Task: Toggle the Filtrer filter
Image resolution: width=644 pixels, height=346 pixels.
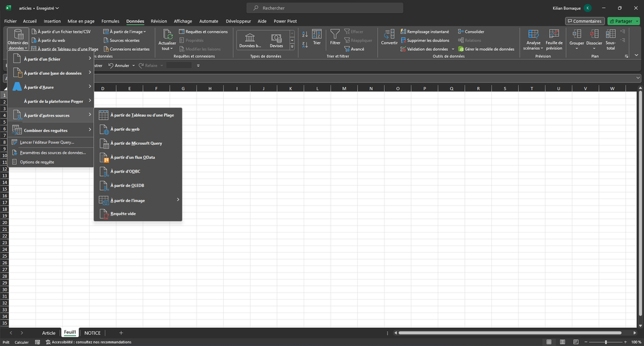Action: pyautogui.click(x=335, y=37)
